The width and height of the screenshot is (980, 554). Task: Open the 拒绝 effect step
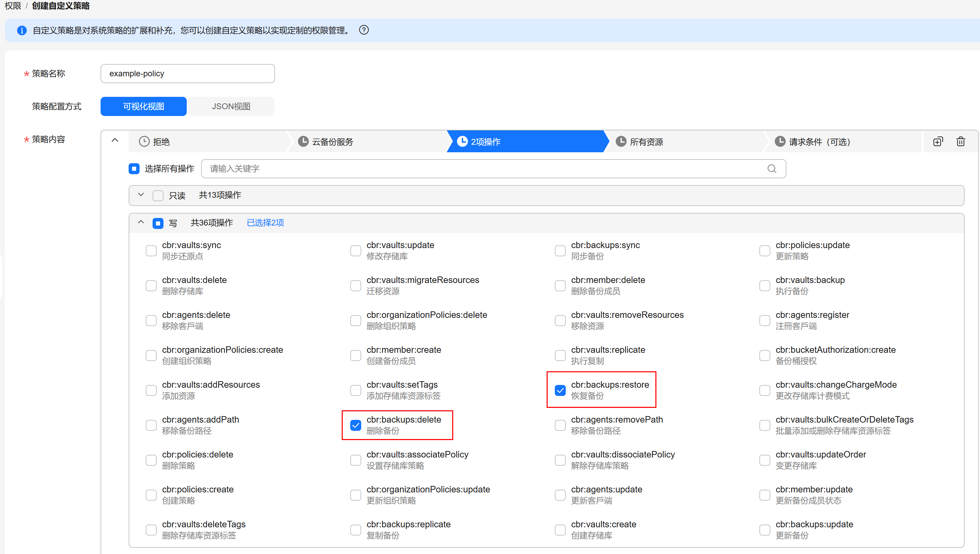(207, 142)
